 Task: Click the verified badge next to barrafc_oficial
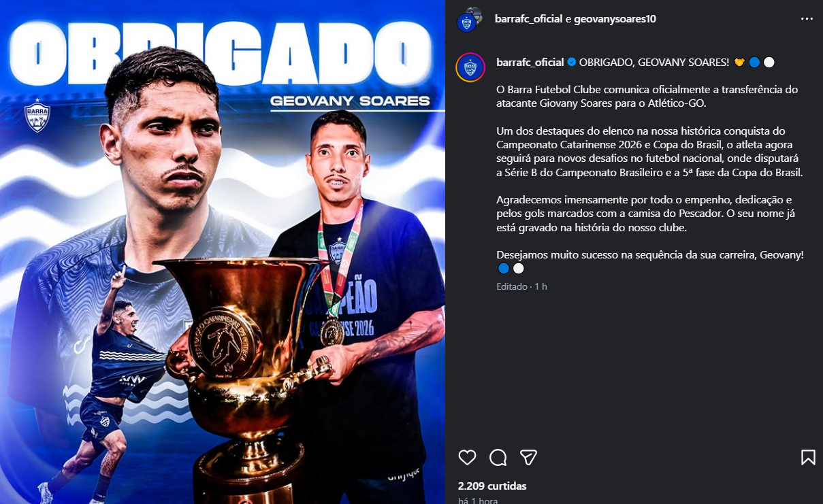coord(572,63)
